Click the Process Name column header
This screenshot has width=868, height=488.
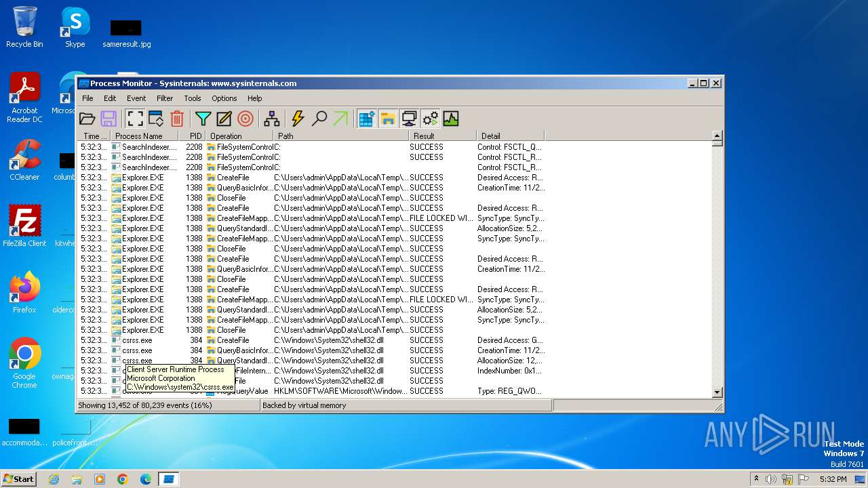144,136
